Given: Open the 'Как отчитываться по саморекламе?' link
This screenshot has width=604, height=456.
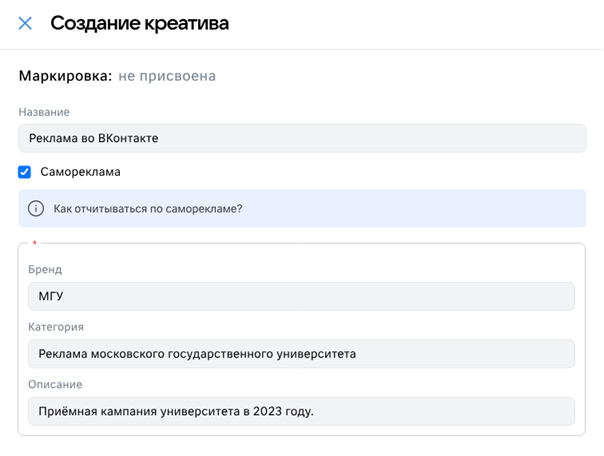Looking at the screenshot, I should point(148,209).
